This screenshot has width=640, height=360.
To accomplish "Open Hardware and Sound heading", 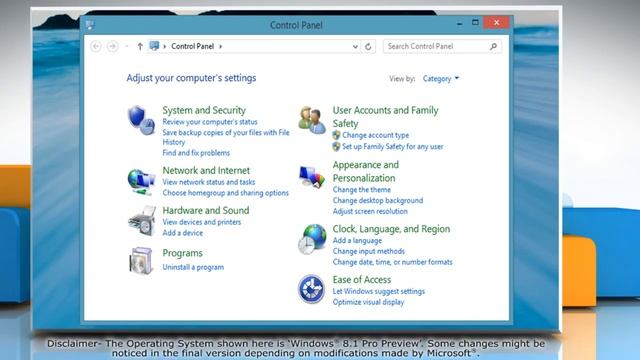I will [206, 211].
